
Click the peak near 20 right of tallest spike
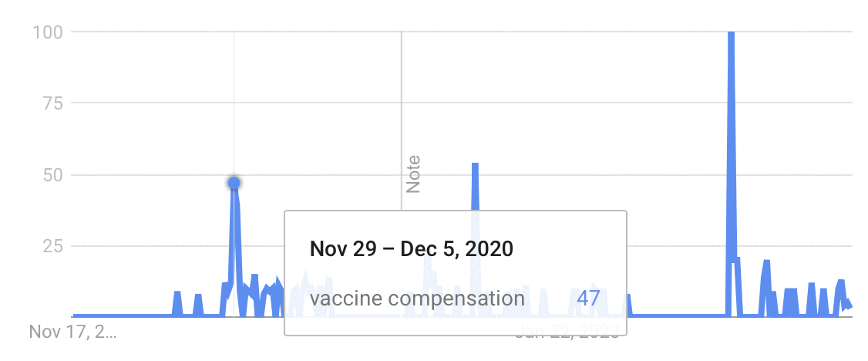[766, 262]
